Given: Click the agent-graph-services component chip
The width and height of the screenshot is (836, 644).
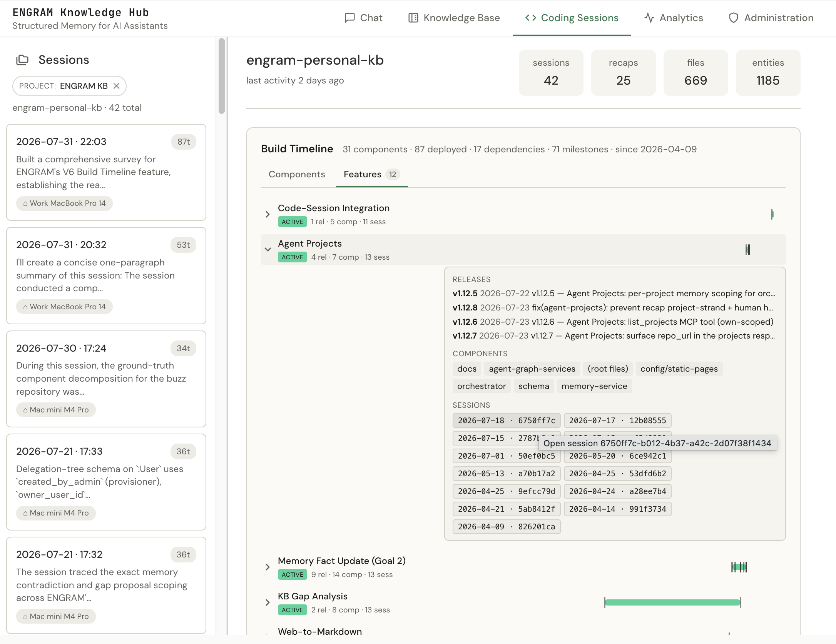Looking at the screenshot, I should coord(532,369).
